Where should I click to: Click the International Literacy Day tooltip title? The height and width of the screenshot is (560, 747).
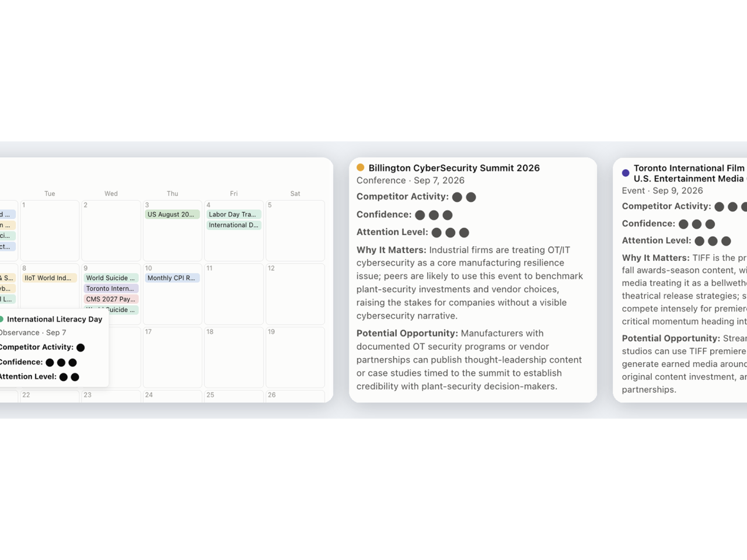(x=55, y=319)
